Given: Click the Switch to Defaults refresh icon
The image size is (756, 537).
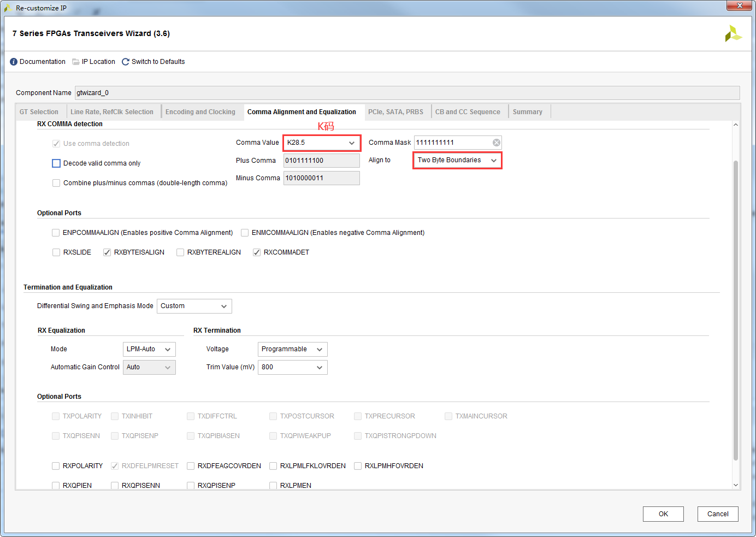Looking at the screenshot, I should pos(126,62).
